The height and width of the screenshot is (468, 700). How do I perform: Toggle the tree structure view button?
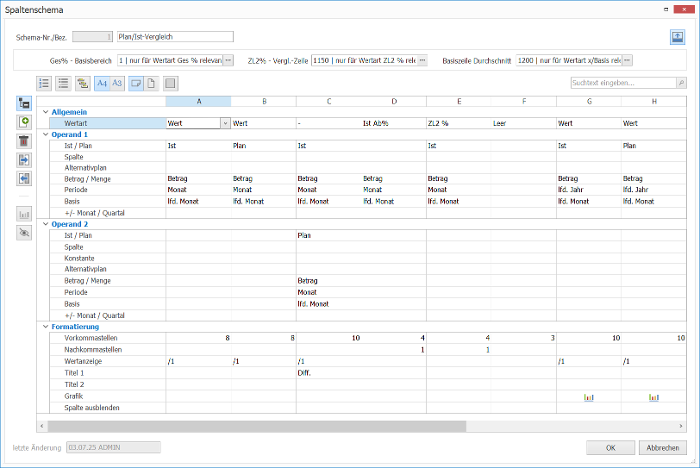(24, 104)
